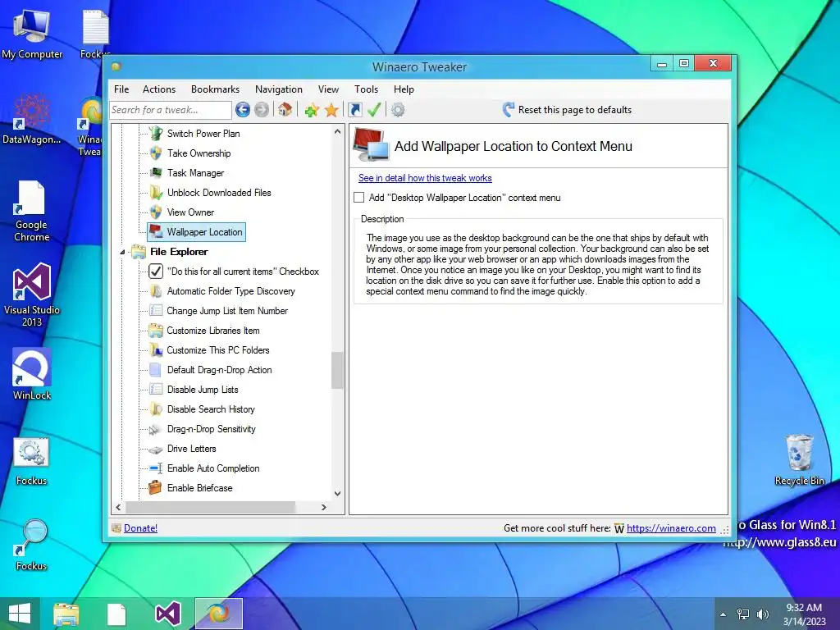Screen dimensions: 840x630
Task: Click the Customize Libraries Item icon
Action: tap(156, 331)
